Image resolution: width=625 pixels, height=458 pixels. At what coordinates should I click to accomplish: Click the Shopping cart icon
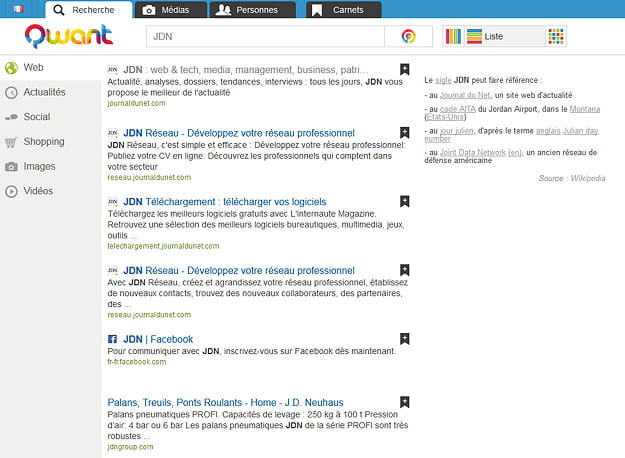click(11, 142)
